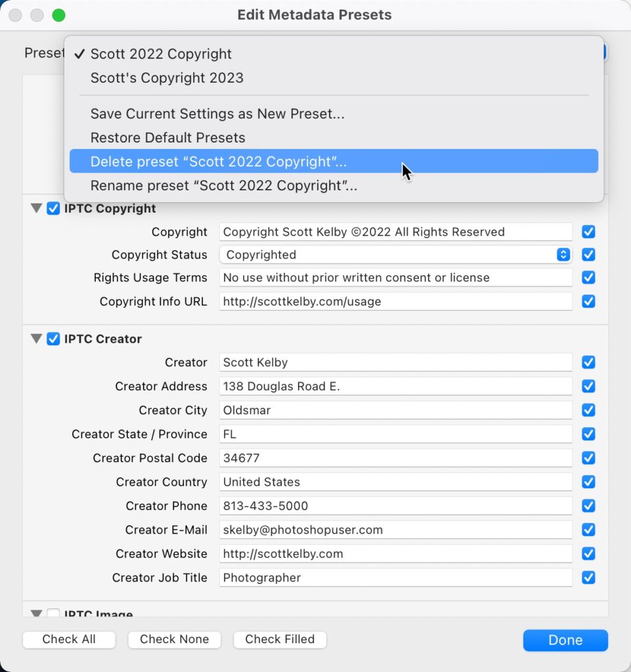The image size is (631, 672).
Task: Collapse the IPTC Creator section triangle
Action: point(36,339)
